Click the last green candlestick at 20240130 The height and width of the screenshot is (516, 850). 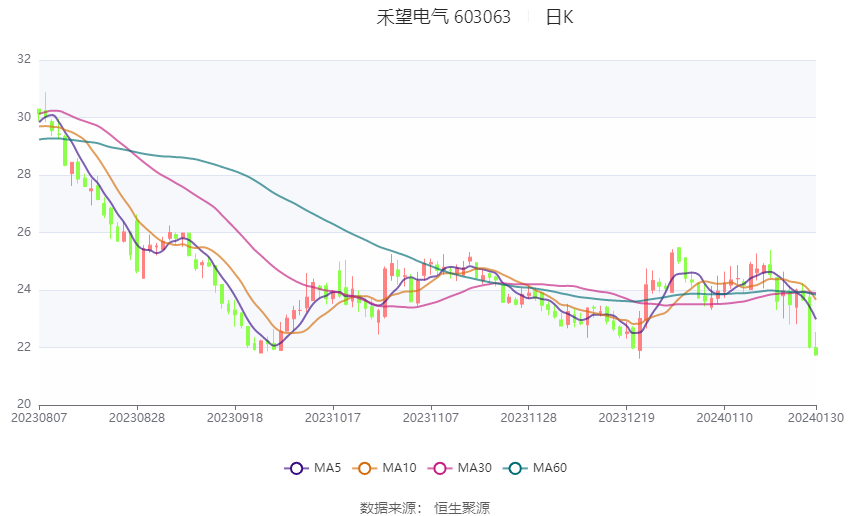(816, 351)
